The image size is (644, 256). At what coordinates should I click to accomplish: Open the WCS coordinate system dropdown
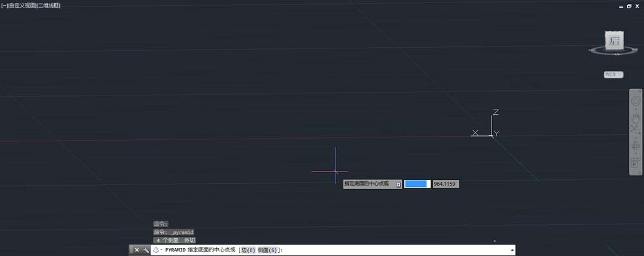coord(613,75)
